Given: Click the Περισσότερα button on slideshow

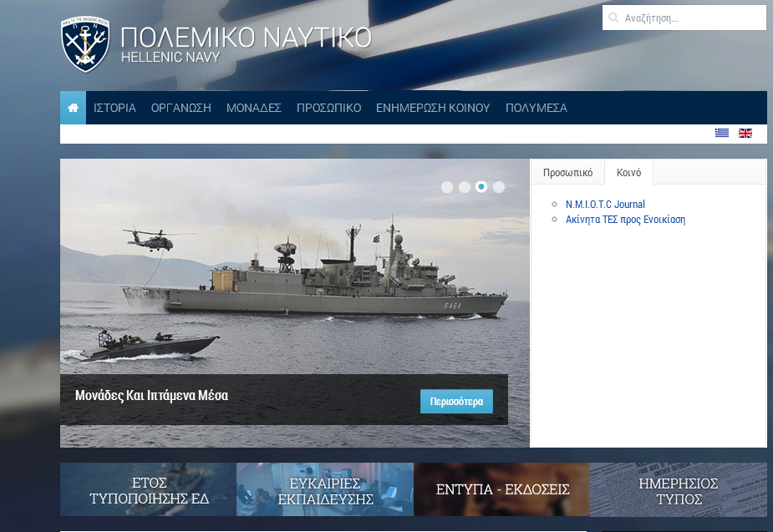Looking at the screenshot, I should click(x=456, y=401).
